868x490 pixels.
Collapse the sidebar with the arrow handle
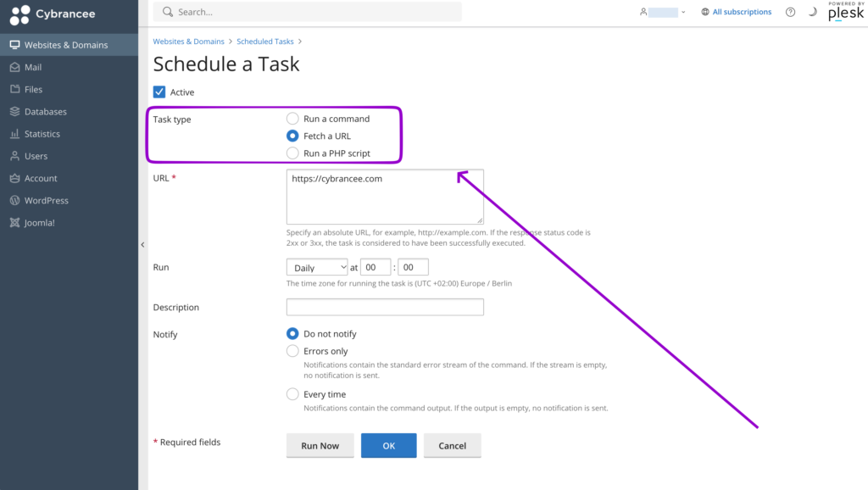coord(142,245)
